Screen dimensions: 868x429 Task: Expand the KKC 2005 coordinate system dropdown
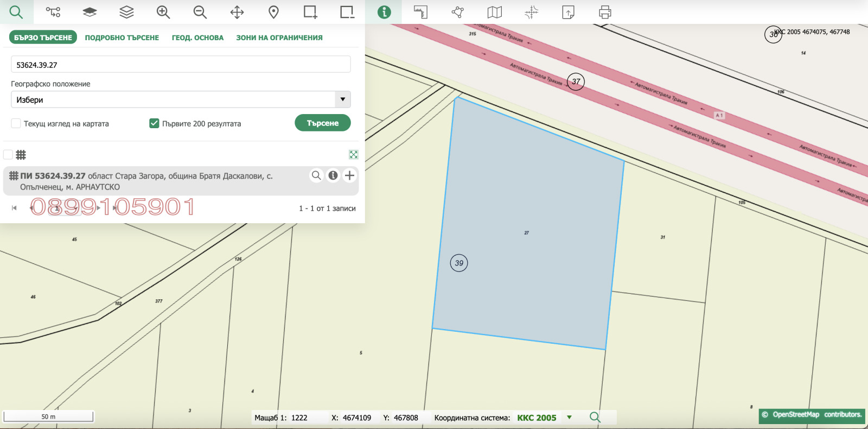[569, 418]
